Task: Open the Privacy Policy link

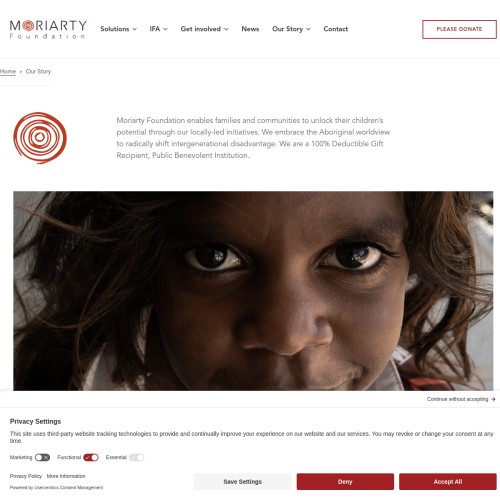Action: 26,476
